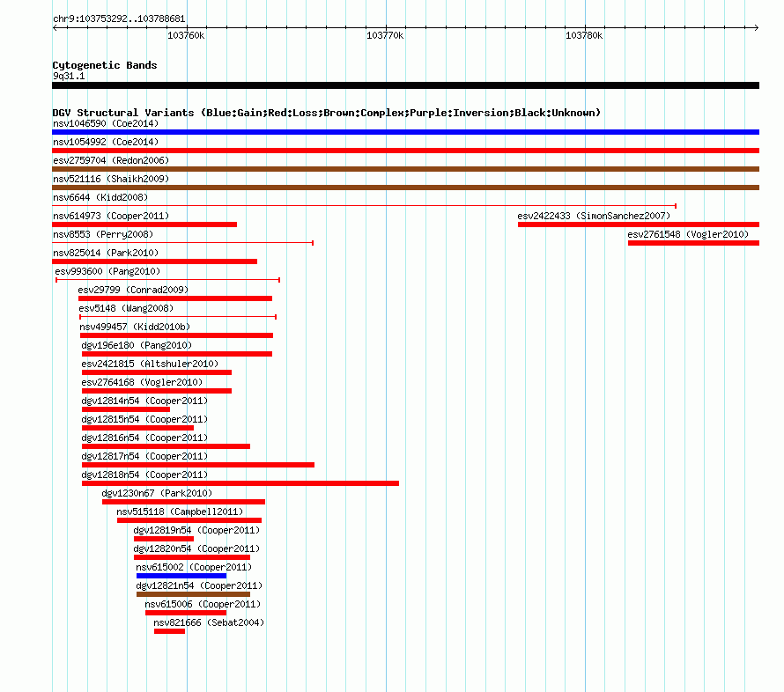The height and width of the screenshot is (692, 784).
Task: Open the dgv12820n54 Cooper2011 red bar
Action: 192,557
